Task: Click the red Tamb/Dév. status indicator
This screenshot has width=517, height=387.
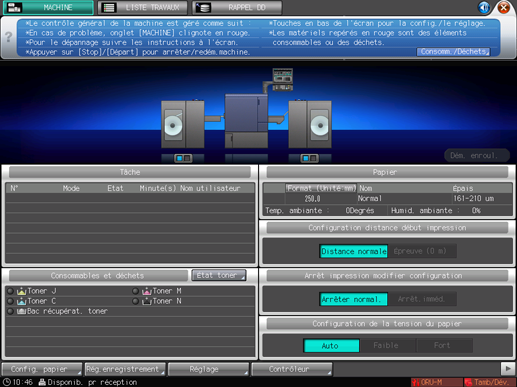Action: (490, 382)
